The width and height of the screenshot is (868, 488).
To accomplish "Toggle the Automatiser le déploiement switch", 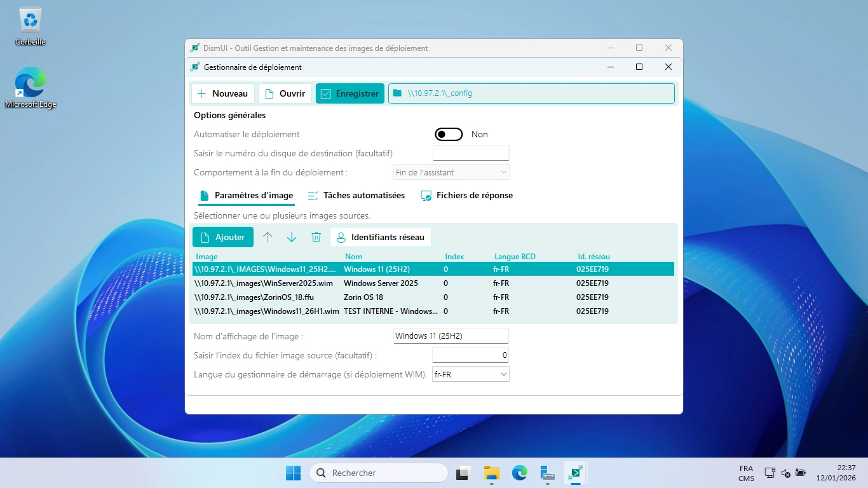I will pos(449,134).
